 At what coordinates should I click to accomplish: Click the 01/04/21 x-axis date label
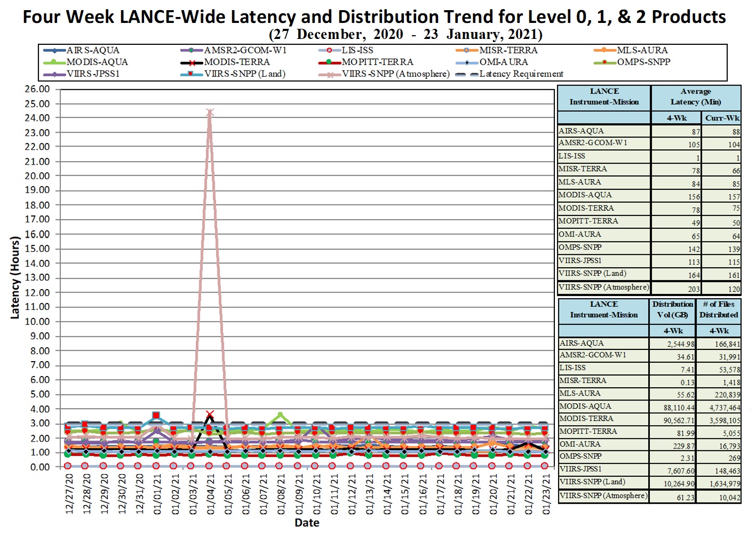[x=210, y=494]
